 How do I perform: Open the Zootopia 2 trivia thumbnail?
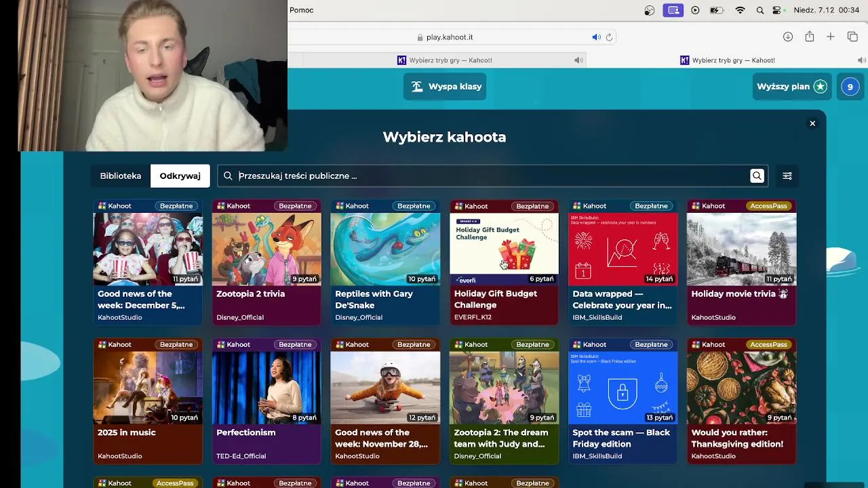pyautogui.click(x=267, y=249)
